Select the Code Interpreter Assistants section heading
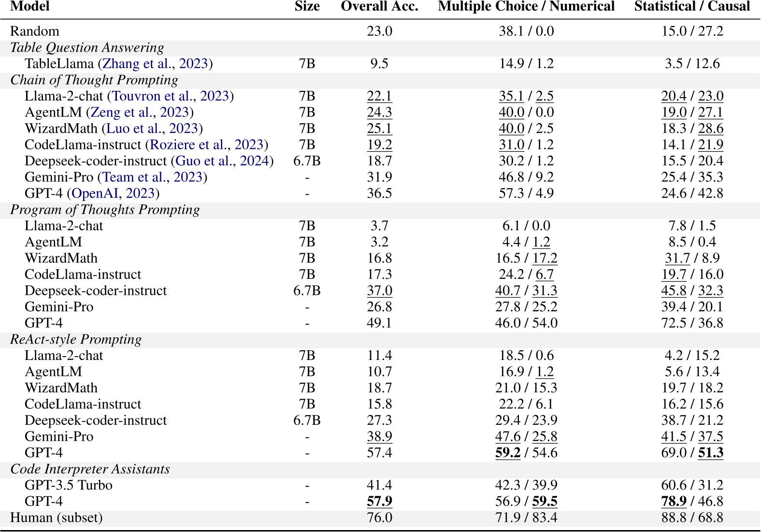The height and width of the screenshot is (532, 761). pyautogui.click(x=90, y=469)
